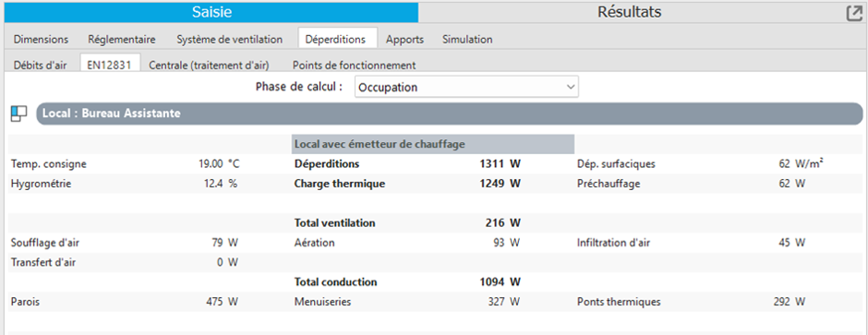This screenshot has height=335, width=868.
Task: Click the 1311 W losses value
Action: tap(500, 164)
